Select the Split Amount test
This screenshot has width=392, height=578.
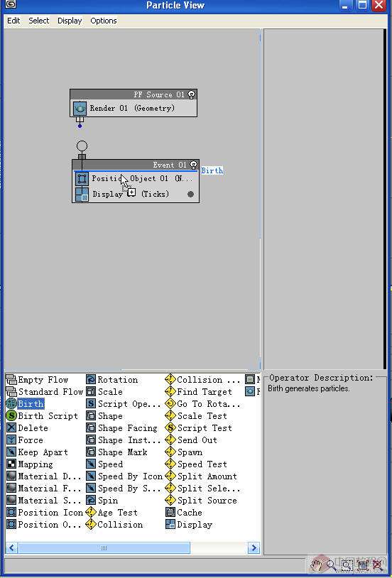[201, 476]
